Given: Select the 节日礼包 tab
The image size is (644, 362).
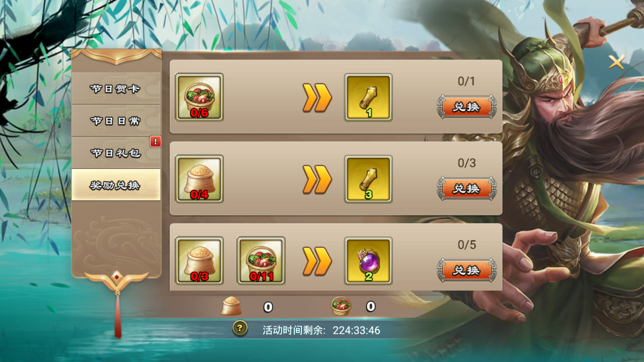Looking at the screenshot, I should 116,153.
